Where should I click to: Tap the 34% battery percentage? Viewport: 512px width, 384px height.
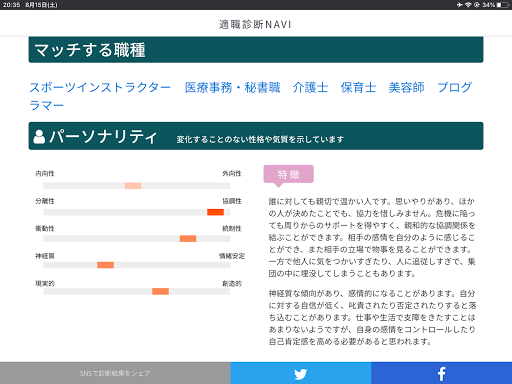click(488, 5)
